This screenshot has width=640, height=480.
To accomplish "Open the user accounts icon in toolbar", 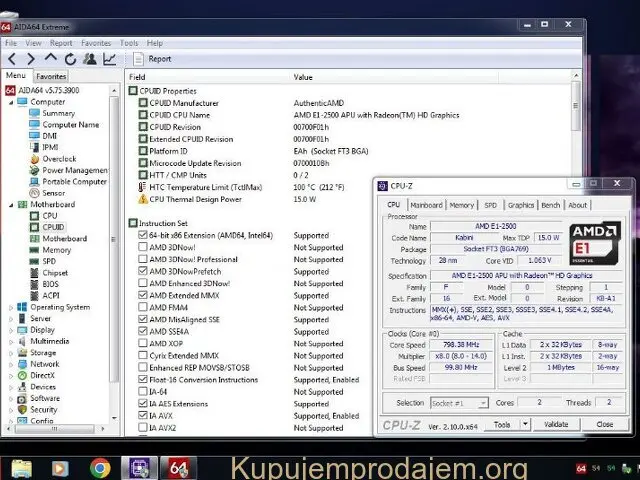I will pos(89,59).
